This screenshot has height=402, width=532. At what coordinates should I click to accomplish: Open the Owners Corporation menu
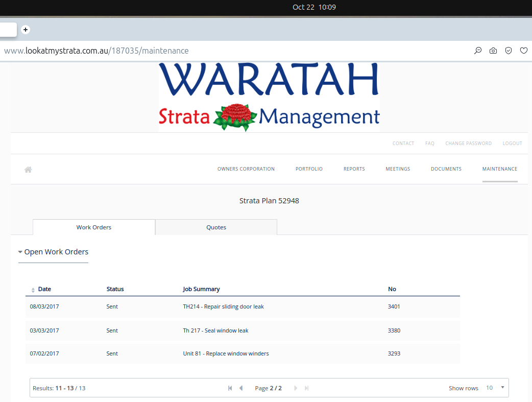[x=246, y=169]
